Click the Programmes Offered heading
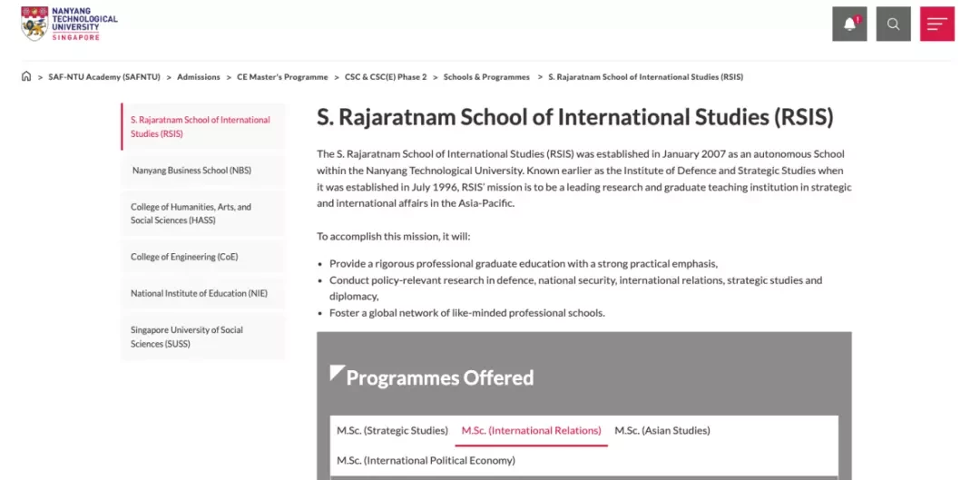The height and width of the screenshot is (480, 980). click(440, 377)
